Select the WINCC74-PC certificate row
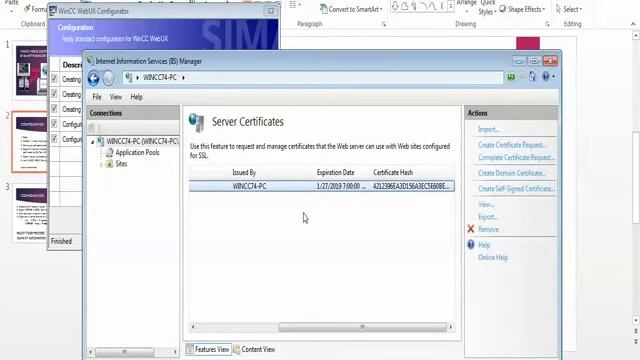The image size is (640, 360). 322,186
